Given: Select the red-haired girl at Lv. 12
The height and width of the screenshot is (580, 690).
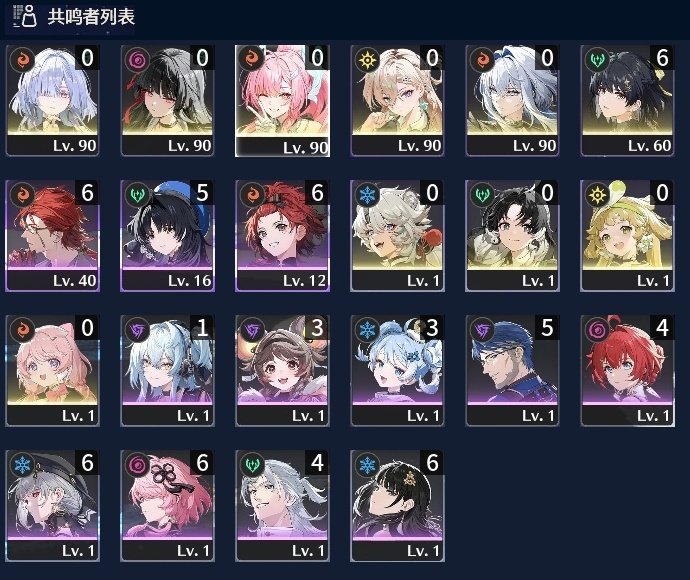Looking at the screenshot, I should [283, 236].
